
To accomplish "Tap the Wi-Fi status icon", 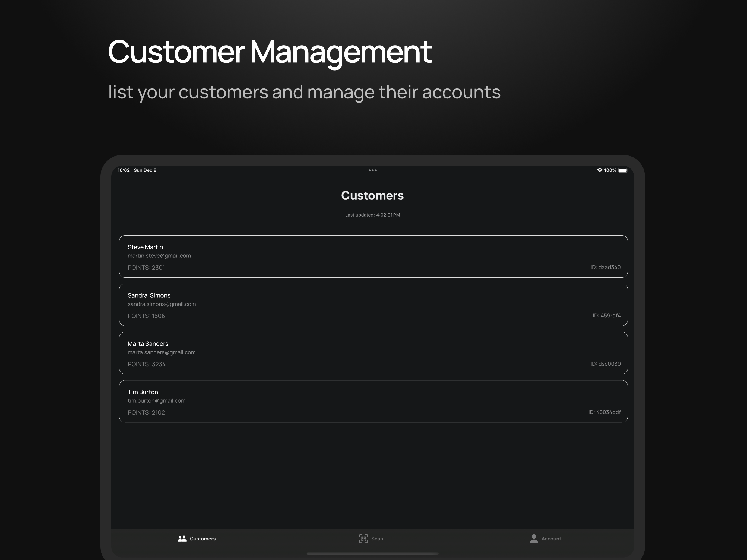I will click(600, 170).
